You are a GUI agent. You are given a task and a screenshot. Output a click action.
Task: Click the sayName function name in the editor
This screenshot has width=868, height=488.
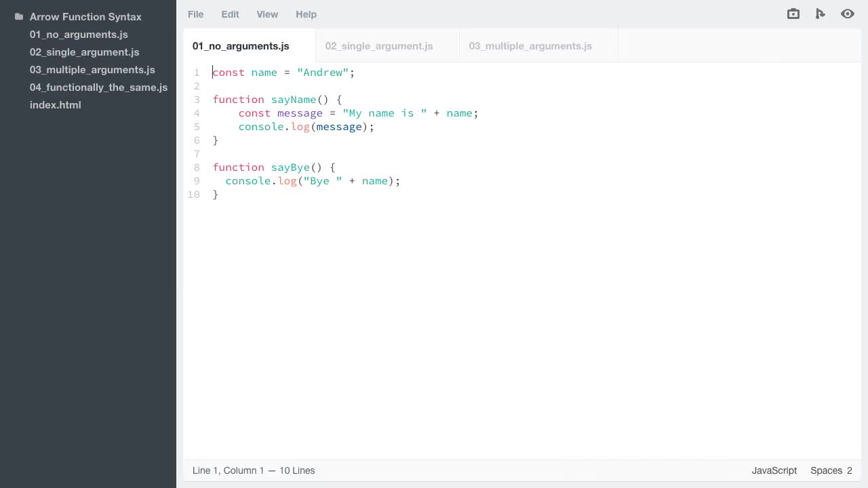point(293,100)
